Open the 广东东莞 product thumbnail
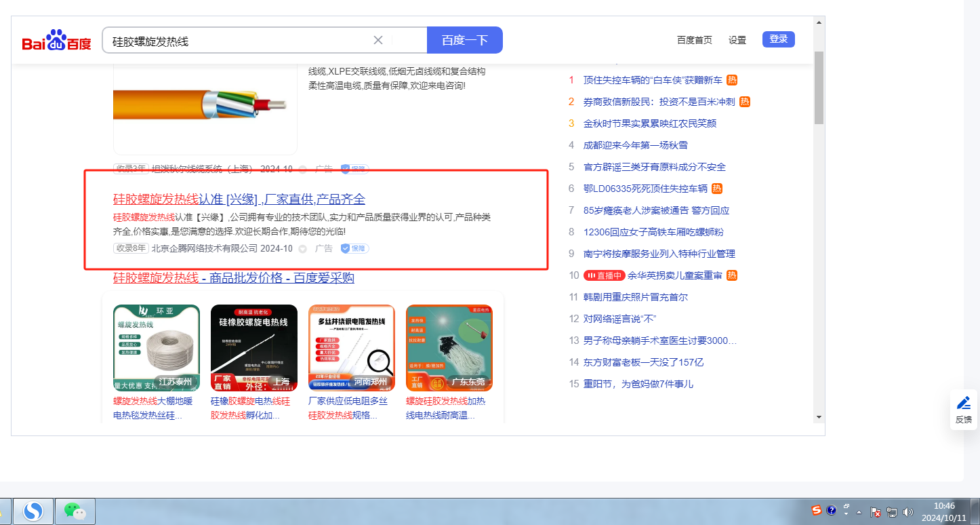Viewport: 980px width, 525px height. pyautogui.click(x=449, y=348)
